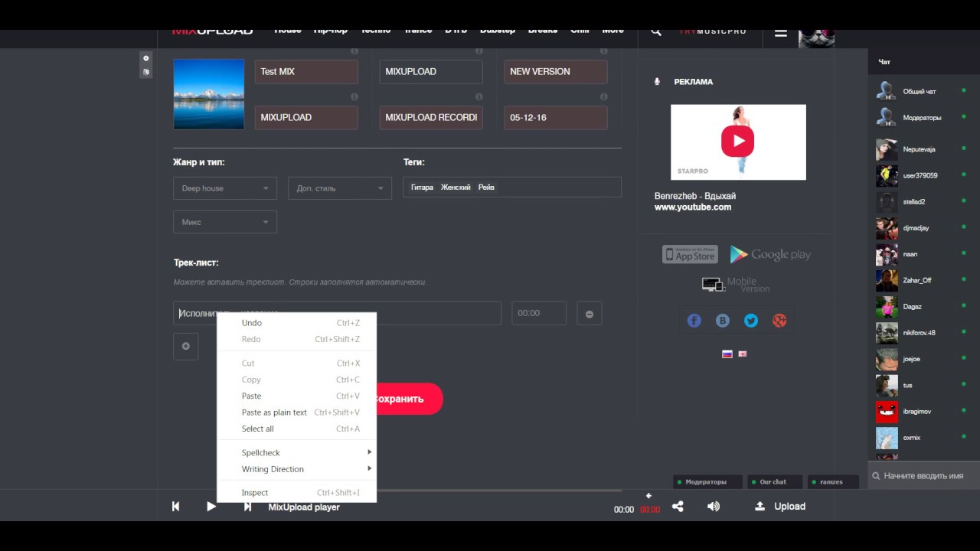Switch to Mobile Version

(x=736, y=285)
